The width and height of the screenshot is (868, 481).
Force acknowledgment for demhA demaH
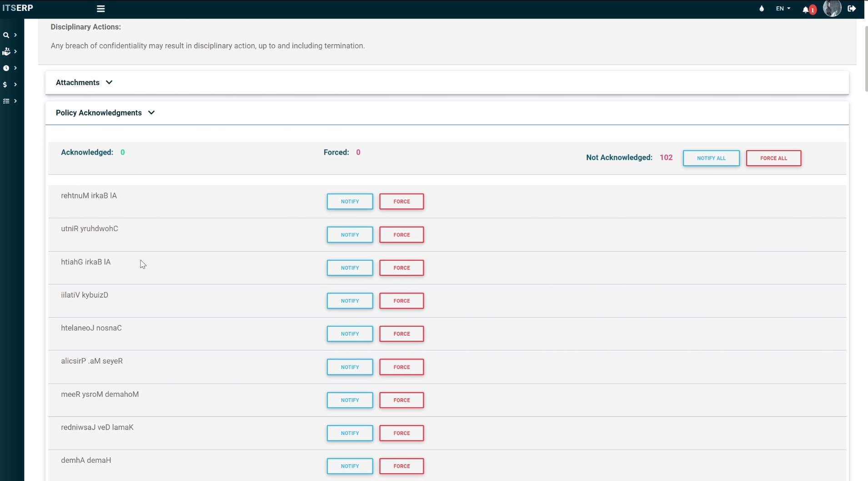point(401,466)
